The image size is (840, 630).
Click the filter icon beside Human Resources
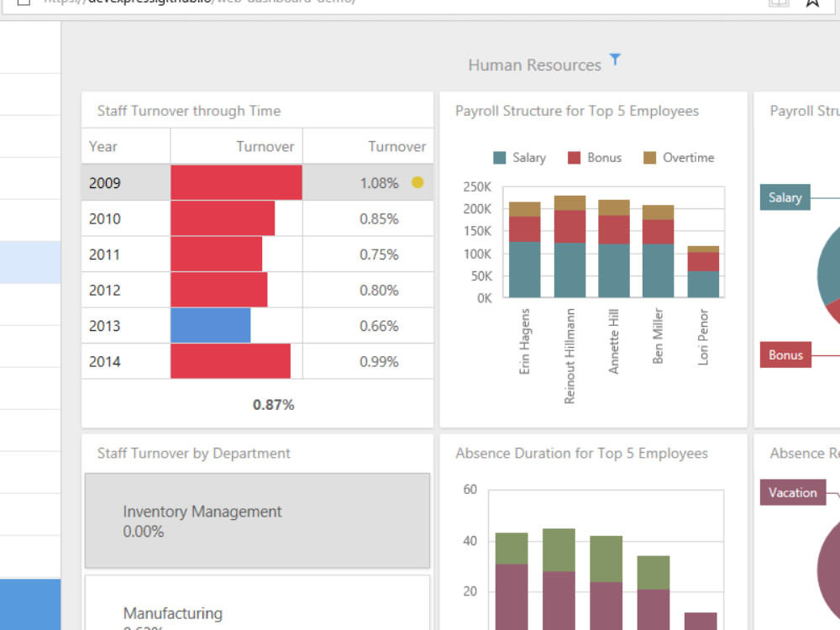click(x=615, y=59)
